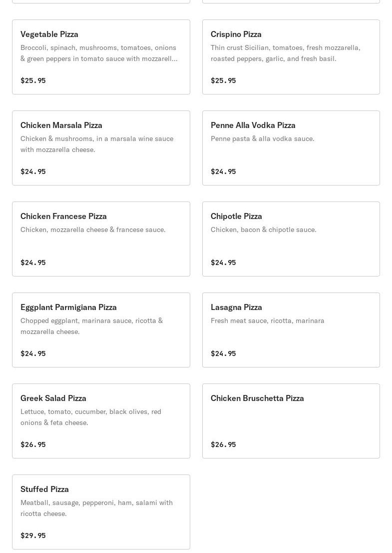Click the Lasagna Pizza meat sauce description
392x553 pixels.
pos(267,320)
